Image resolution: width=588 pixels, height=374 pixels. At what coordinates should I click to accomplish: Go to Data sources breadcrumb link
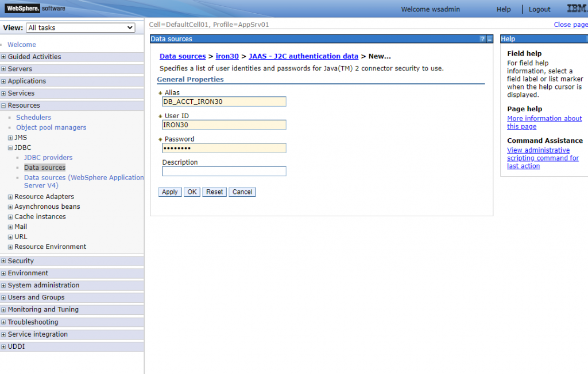[183, 56]
